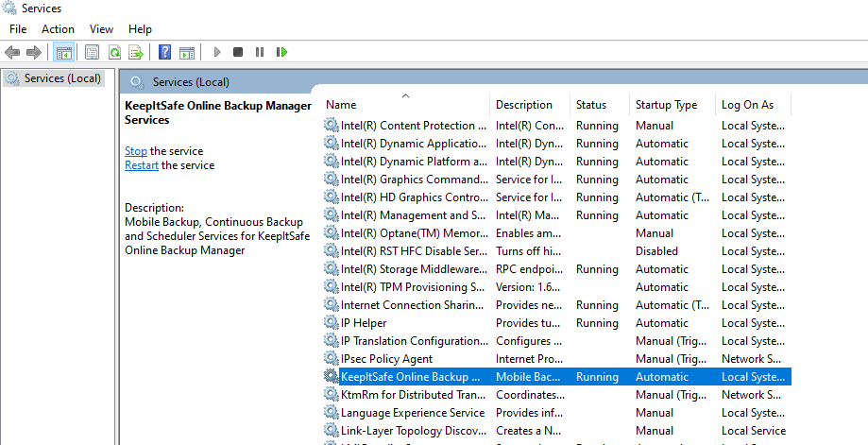Open the File menu

(x=18, y=29)
